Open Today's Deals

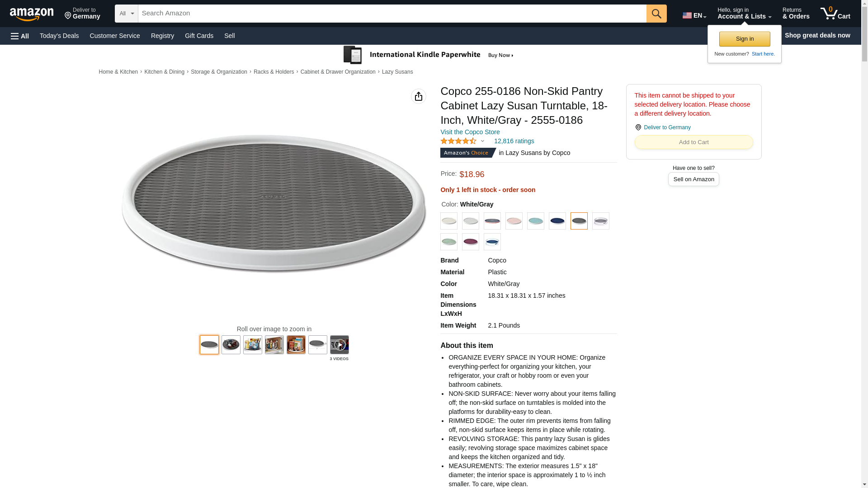coord(59,36)
